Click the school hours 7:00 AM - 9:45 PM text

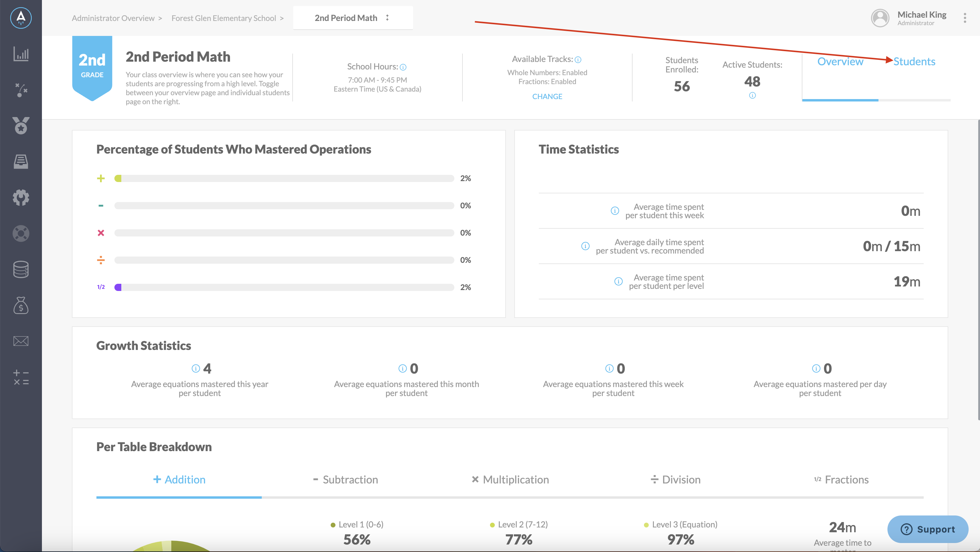tap(377, 80)
